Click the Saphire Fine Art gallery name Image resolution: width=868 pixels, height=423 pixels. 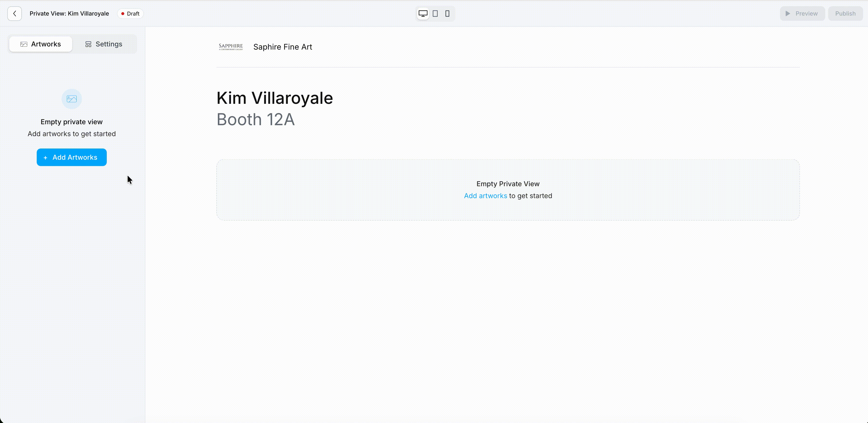(x=283, y=47)
